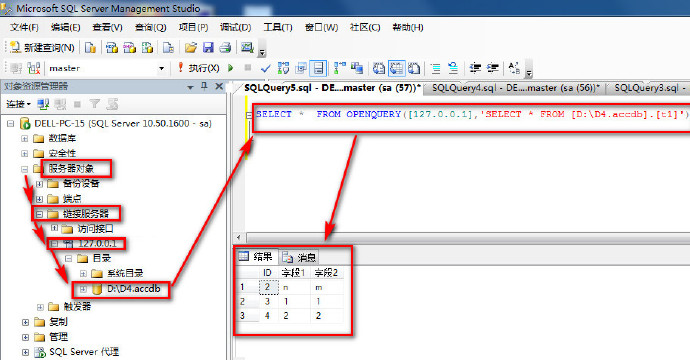Expand the 访问接口 folder

[x=54, y=228]
